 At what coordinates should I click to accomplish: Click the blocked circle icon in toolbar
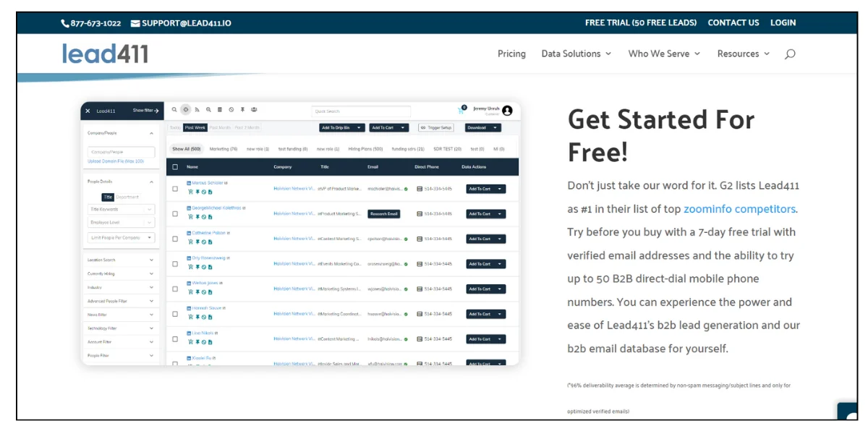[x=231, y=110]
